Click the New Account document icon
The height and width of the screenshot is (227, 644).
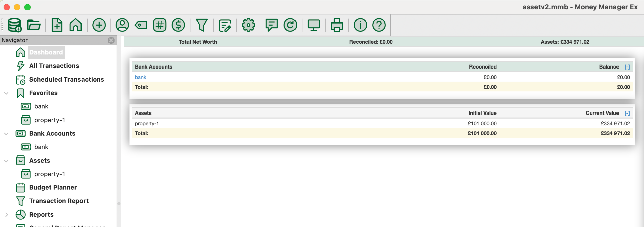point(57,25)
